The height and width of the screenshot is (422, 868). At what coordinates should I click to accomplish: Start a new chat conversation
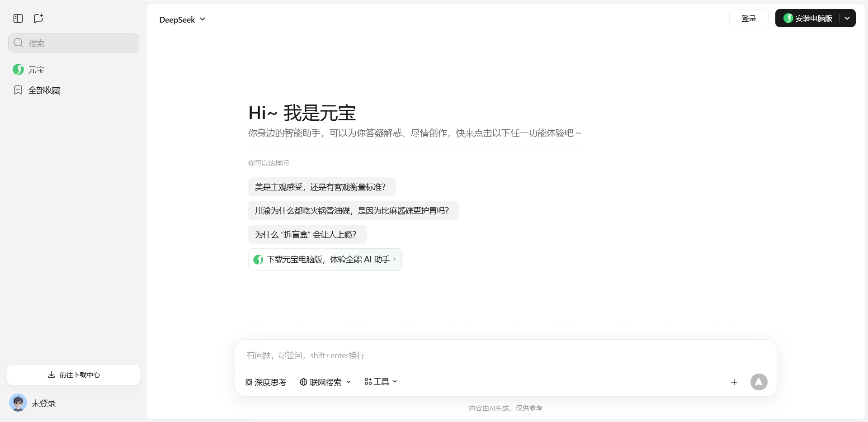38,19
